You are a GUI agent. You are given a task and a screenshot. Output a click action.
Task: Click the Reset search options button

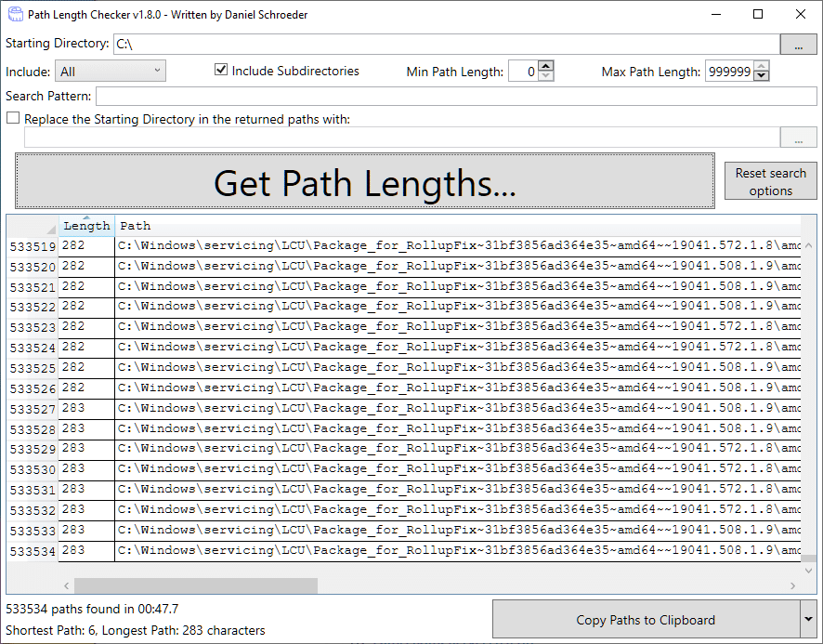[770, 181]
